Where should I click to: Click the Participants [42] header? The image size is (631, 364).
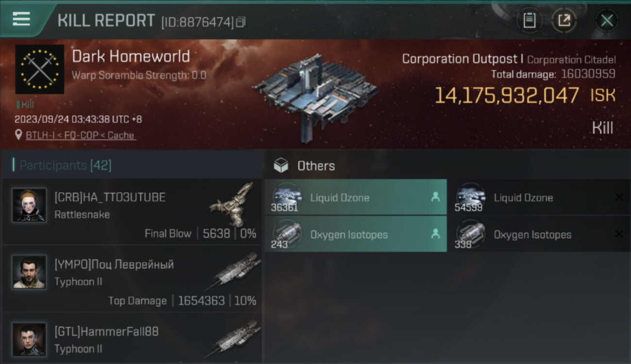tap(65, 165)
